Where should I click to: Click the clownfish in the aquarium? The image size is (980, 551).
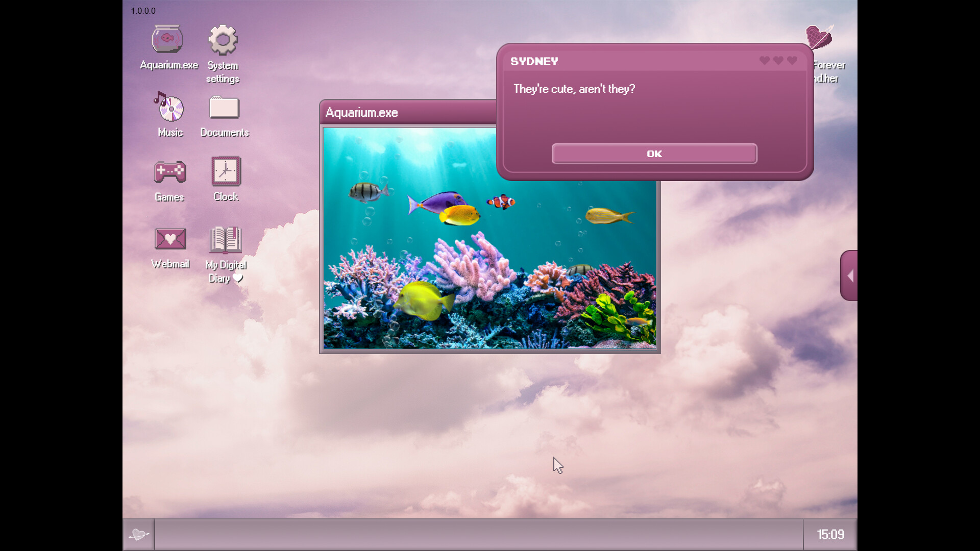tap(501, 202)
